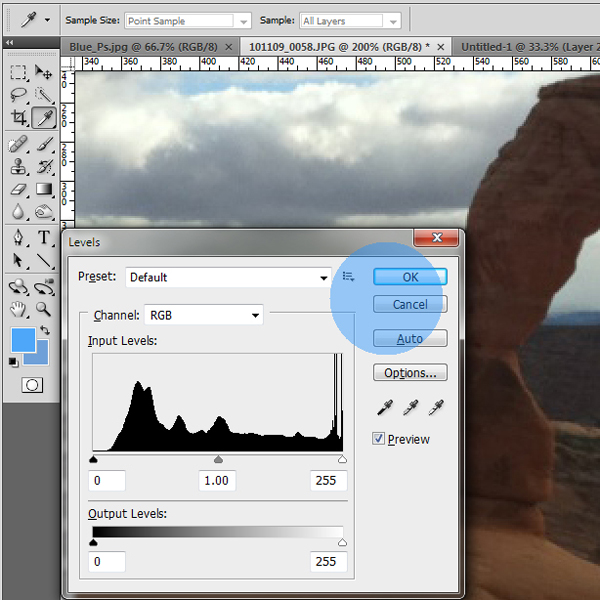
Task: Choose the Hand tool
Action: (18, 310)
